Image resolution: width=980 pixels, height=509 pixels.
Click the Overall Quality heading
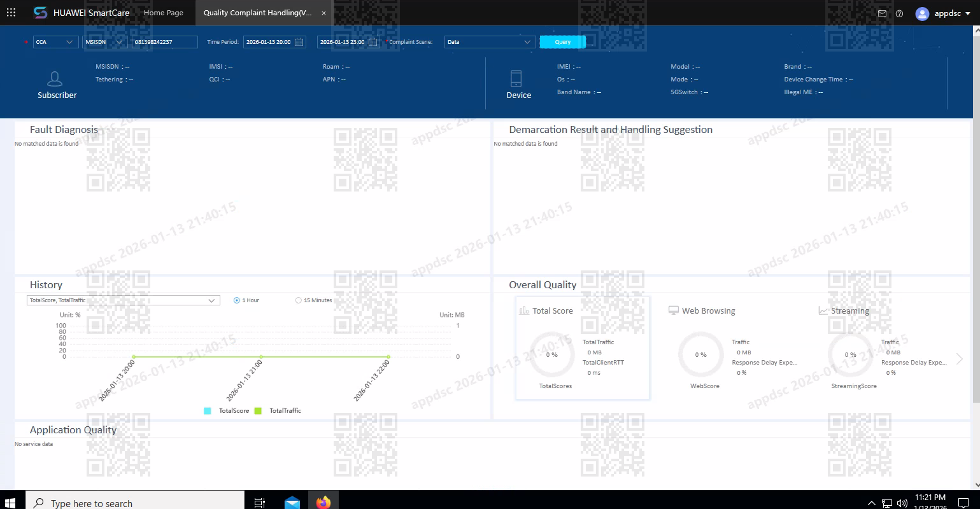pyautogui.click(x=543, y=285)
